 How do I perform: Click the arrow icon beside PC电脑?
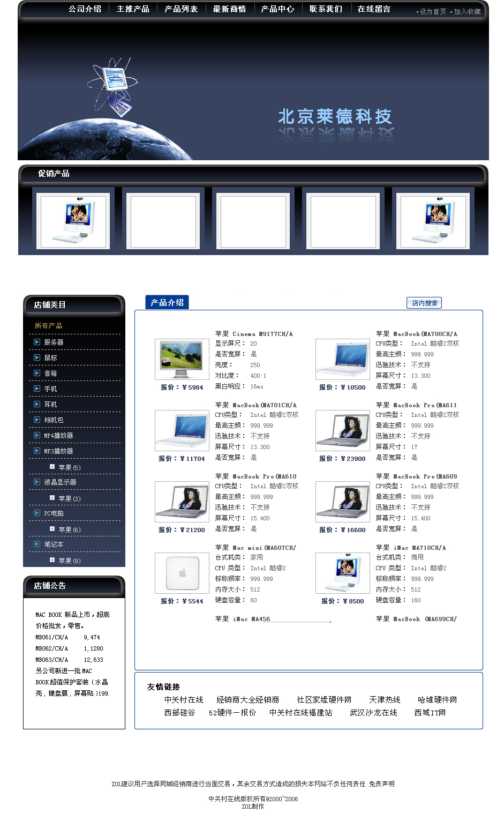(x=37, y=513)
